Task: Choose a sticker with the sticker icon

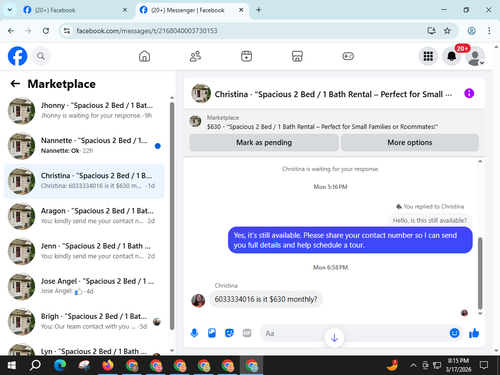Action: click(229, 333)
